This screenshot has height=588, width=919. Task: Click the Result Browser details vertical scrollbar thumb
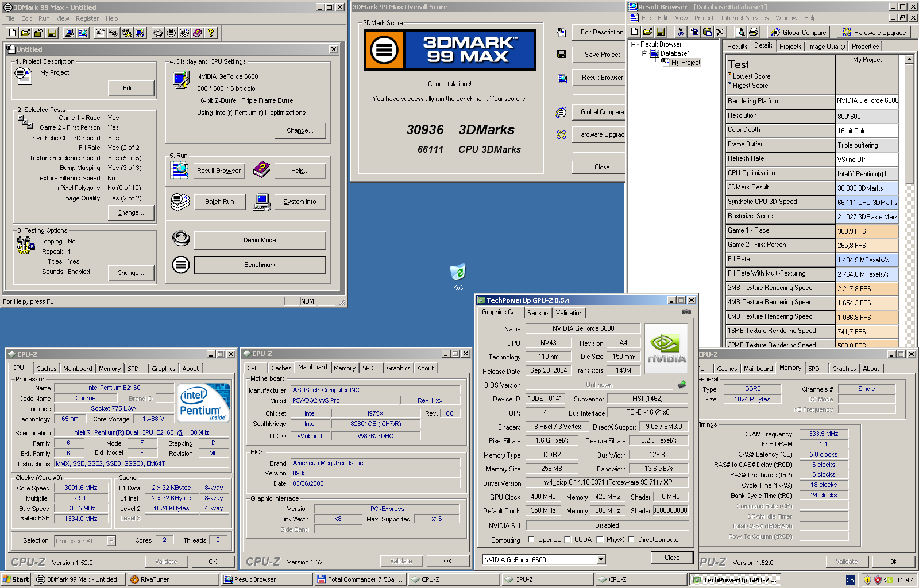[909, 124]
